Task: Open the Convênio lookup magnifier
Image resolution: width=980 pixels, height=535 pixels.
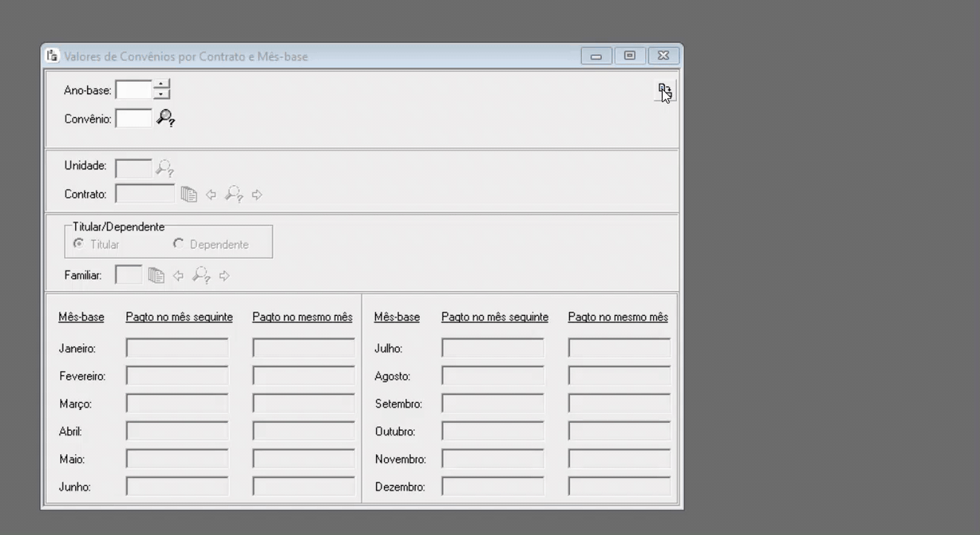Action: coord(166,117)
